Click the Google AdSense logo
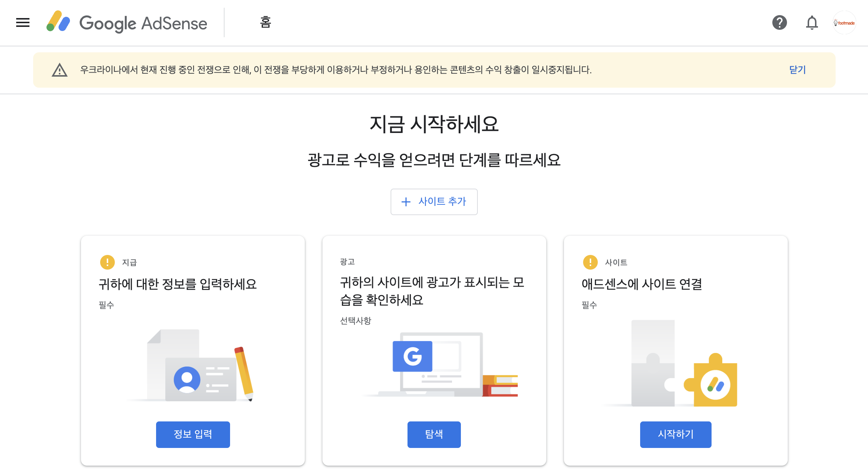 [127, 23]
